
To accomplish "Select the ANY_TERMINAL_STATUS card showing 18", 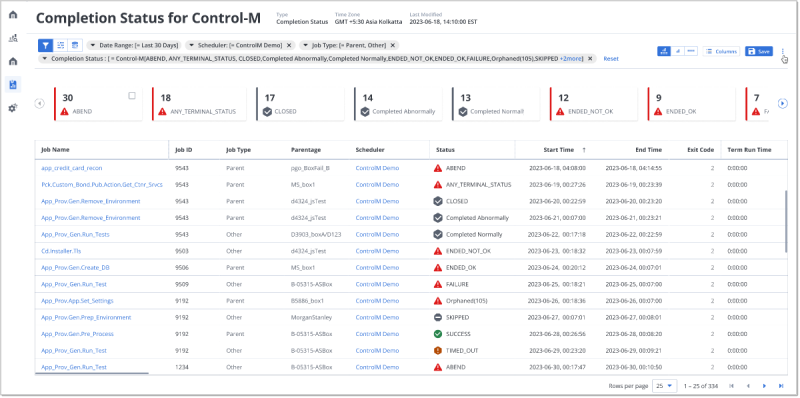I will point(199,104).
